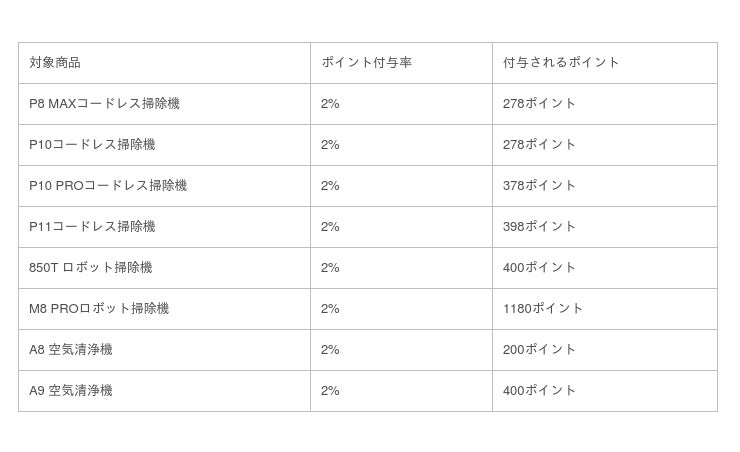Select the 200ポイント cell
The width and height of the screenshot is (740, 452).
point(539,349)
